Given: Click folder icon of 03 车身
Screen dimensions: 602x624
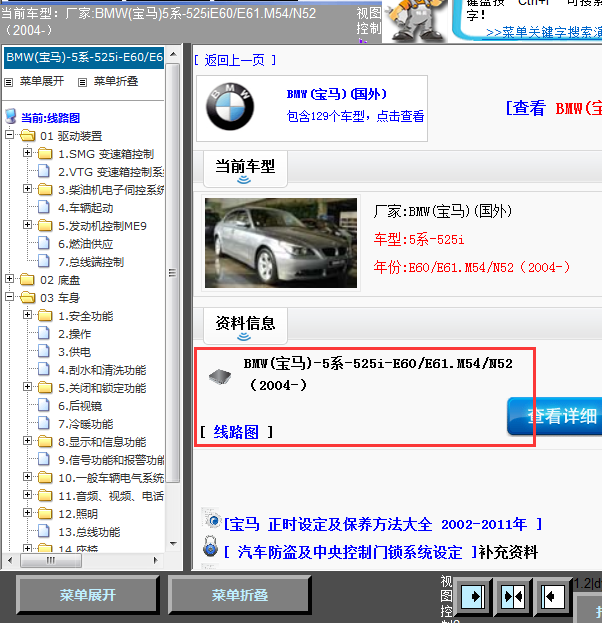Looking at the screenshot, I should click(27, 298).
